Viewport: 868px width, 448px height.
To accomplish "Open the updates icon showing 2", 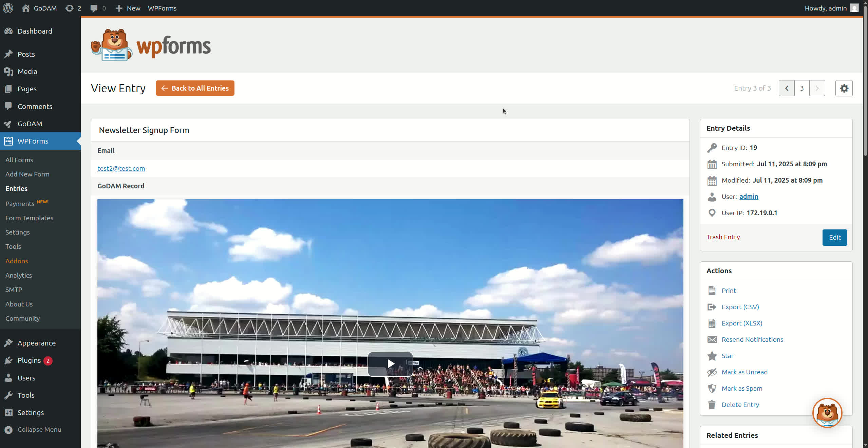I will 73,8.
